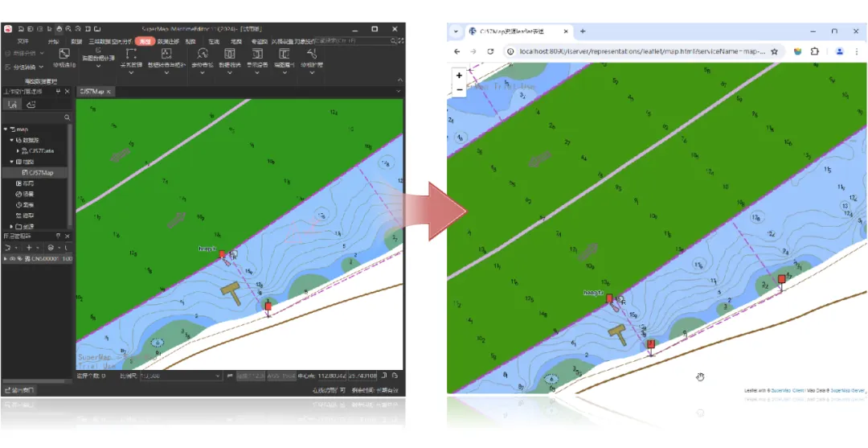Image resolution: width=868 pixels, height=448 pixels.
Task: Reload the page in the browser
Action: [x=490, y=51]
